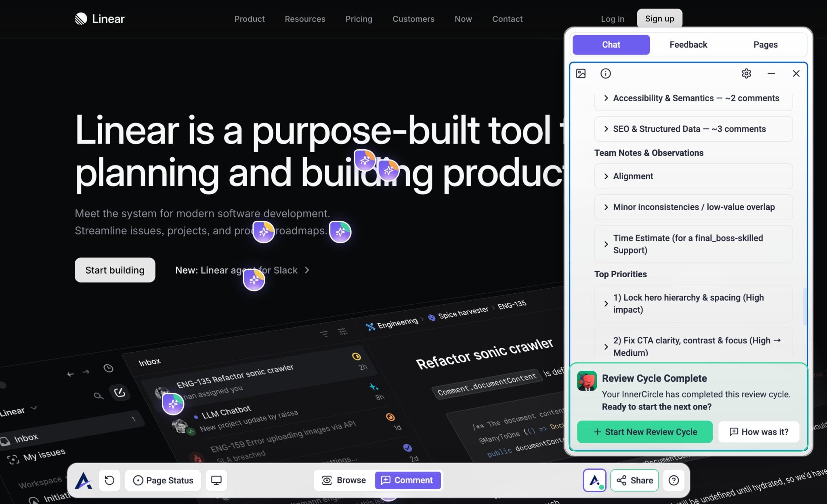Screen dimensions: 827x504
Task: Switch to Browse mode
Action: point(344,480)
